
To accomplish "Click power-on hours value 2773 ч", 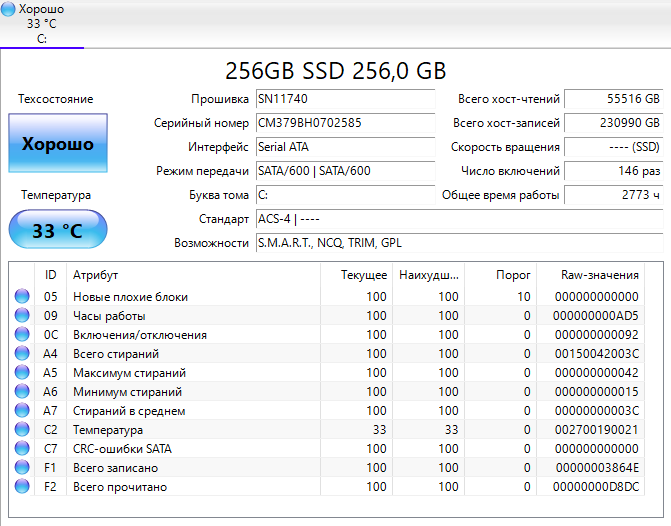I will click(614, 195).
